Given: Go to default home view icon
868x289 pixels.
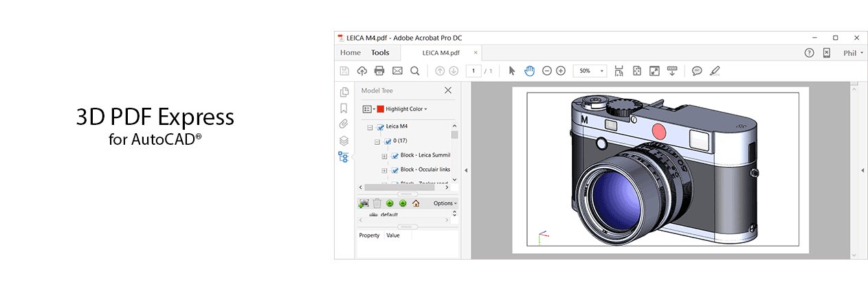Looking at the screenshot, I should click(x=416, y=203).
